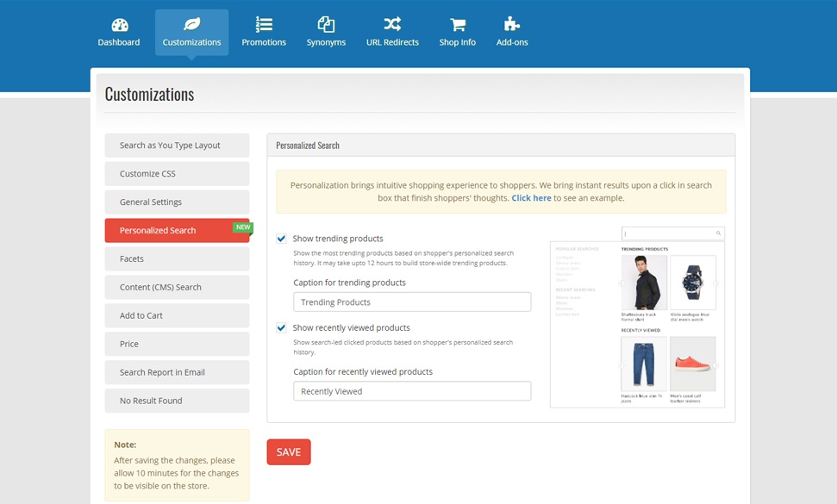
Task: Click the preview search magnifier icon
Action: click(x=718, y=233)
